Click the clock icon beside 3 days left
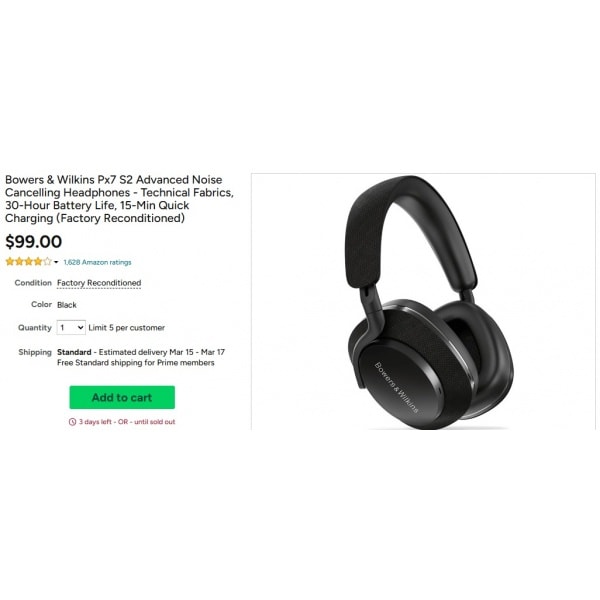 pos(72,422)
